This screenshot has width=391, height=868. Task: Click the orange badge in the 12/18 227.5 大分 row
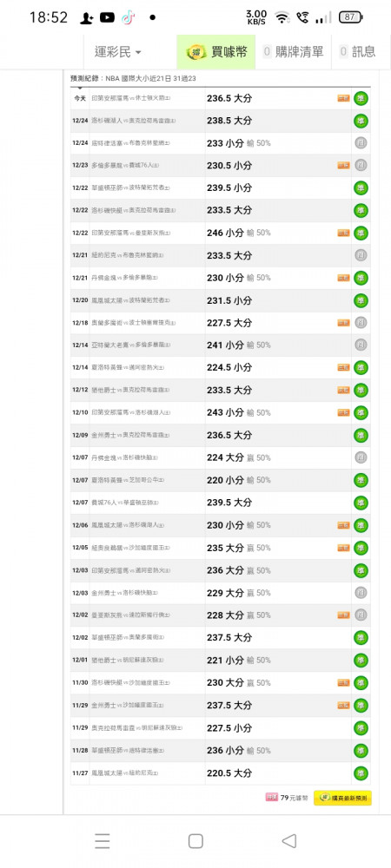(343, 323)
